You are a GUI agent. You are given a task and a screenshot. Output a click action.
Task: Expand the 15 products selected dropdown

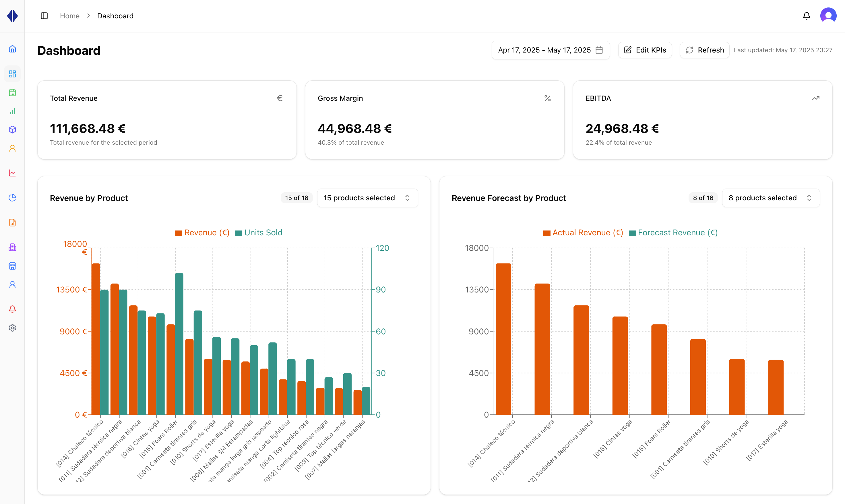[x=367, y=198]
